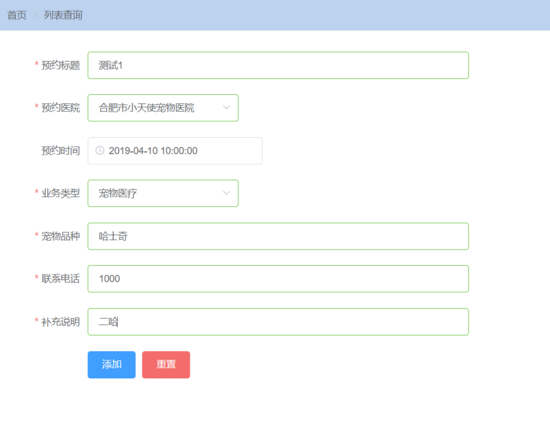550x422 pixels.
Task: Focus the 联系电话 input with 1000
Action: point(278,279)
